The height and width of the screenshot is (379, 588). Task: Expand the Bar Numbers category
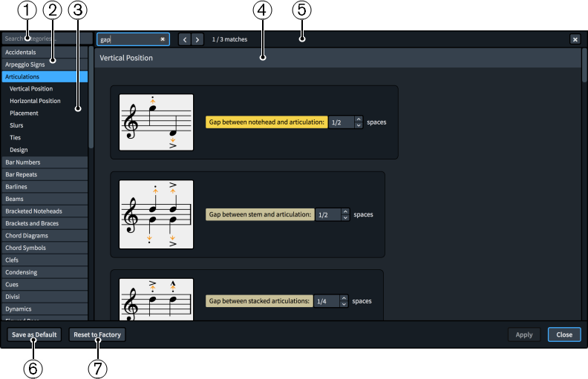[45, 162]
